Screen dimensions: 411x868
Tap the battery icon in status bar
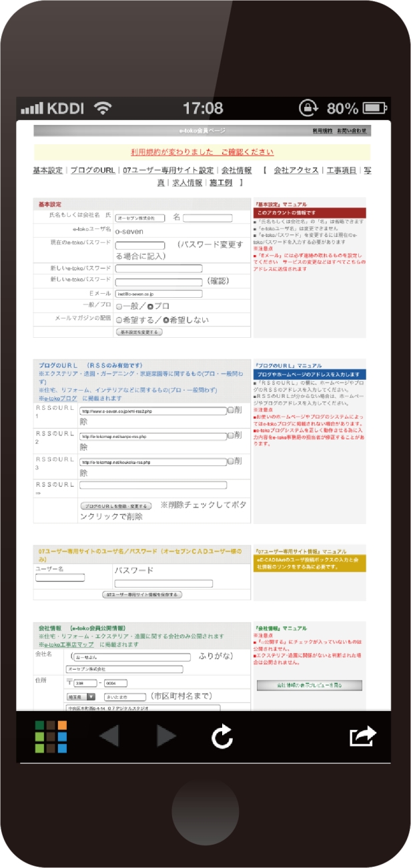[x=375, y=108]
